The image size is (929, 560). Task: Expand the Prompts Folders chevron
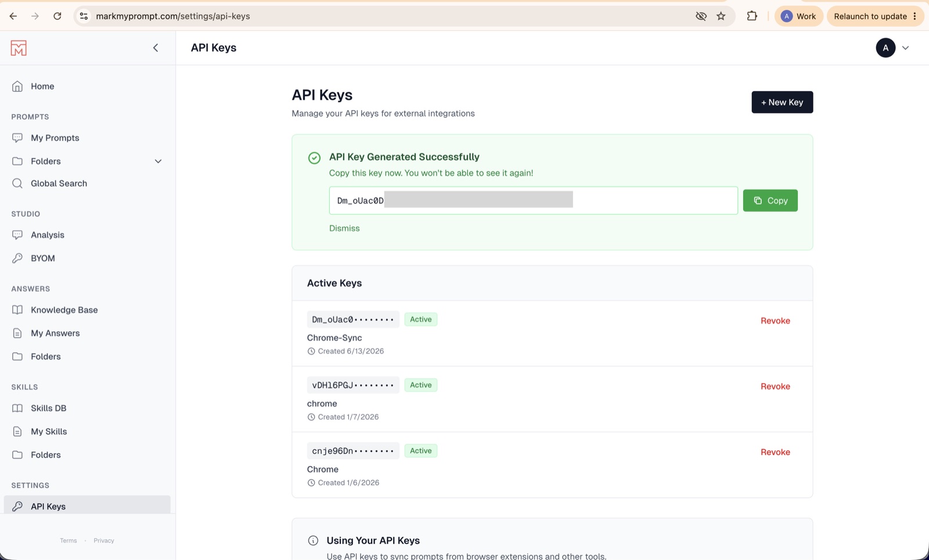tap(158, 161)
